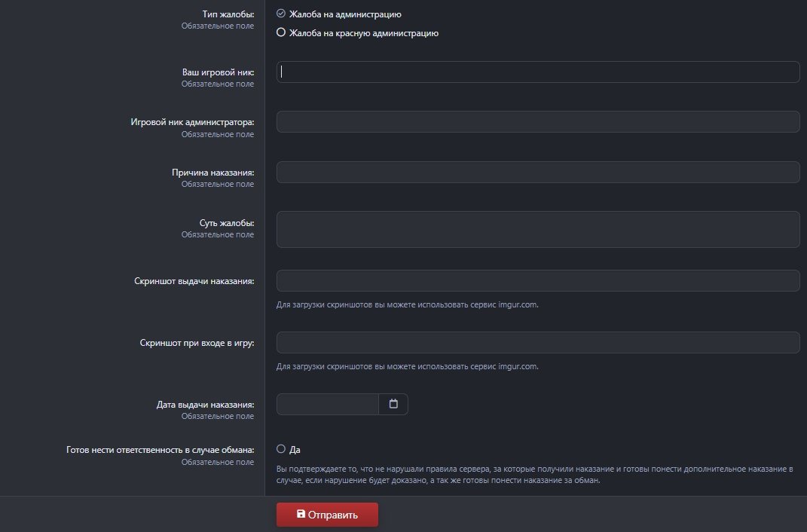Focus the 'Ваш игровой ник' input box
Image resolution: width=807 pixels, height=532 pixels.
pyautogui.click(x=538, y=72)
